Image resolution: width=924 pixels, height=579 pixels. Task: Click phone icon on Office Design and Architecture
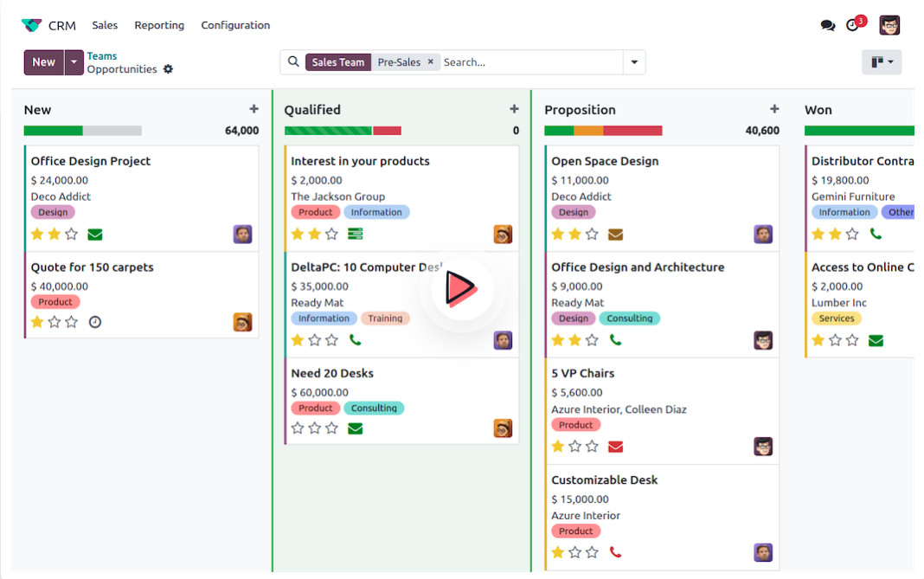[x=615, y=339]
